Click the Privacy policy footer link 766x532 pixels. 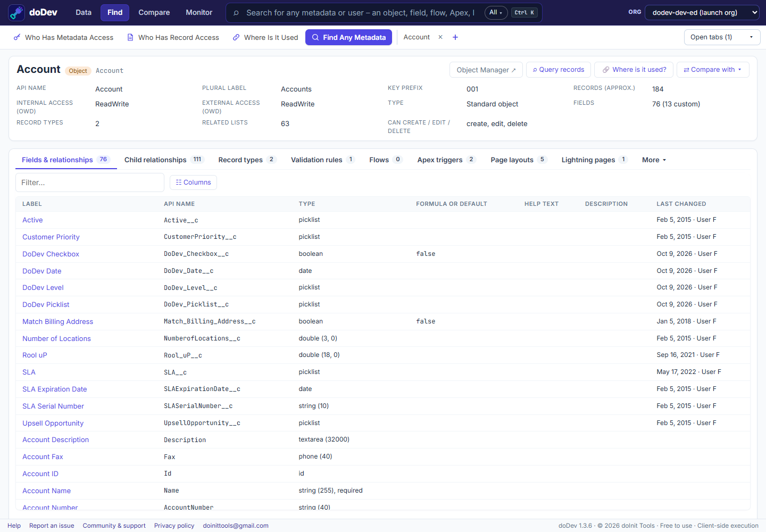click(174, 526)
